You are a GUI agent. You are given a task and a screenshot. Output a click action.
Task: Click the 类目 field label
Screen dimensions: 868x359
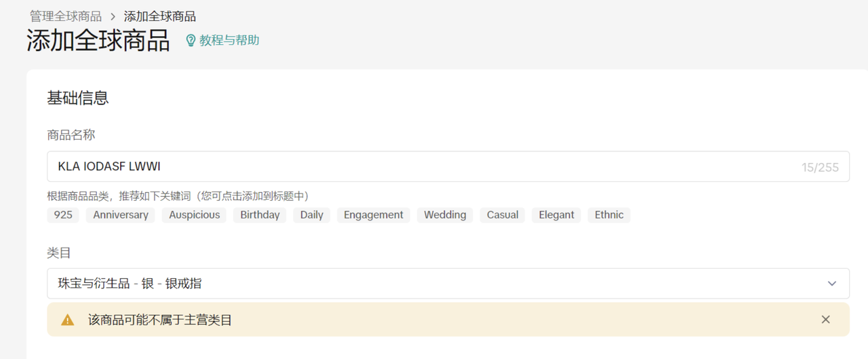tap(59, 252)
